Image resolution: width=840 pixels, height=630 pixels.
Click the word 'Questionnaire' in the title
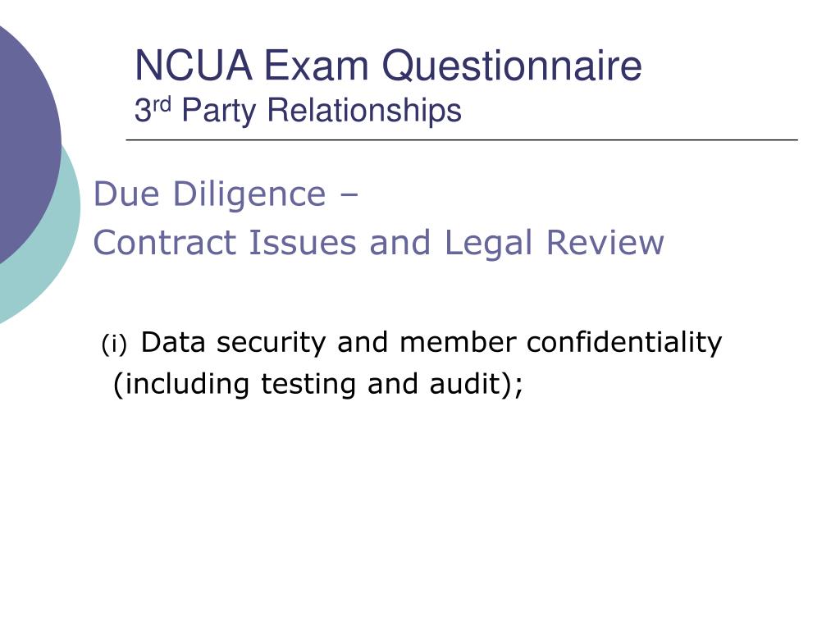(512, 67)
